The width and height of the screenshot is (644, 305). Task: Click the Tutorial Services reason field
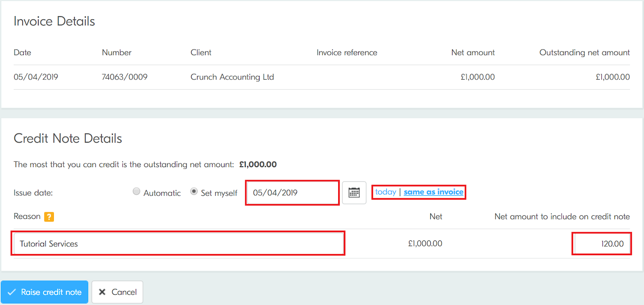point(178,244)
